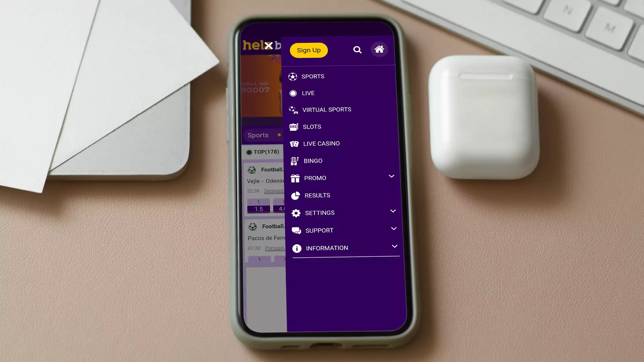This screenshot has height=362, width=644.
Task: Select the Live Casino icon
Action: click(294, 143)
